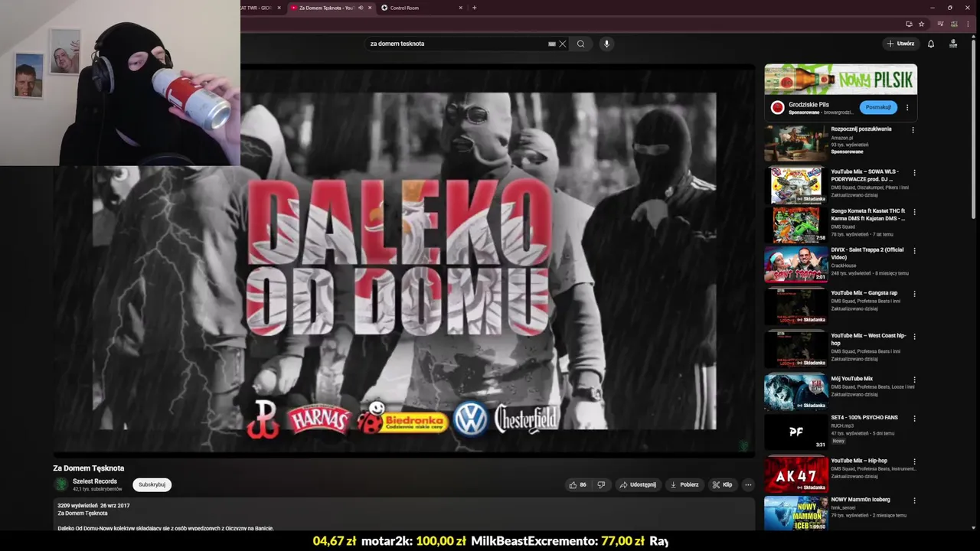The image size is (980, 551).
Task: Play SET4 100% PSYCHO FANS thumbnail
Action: coord(795,432)
